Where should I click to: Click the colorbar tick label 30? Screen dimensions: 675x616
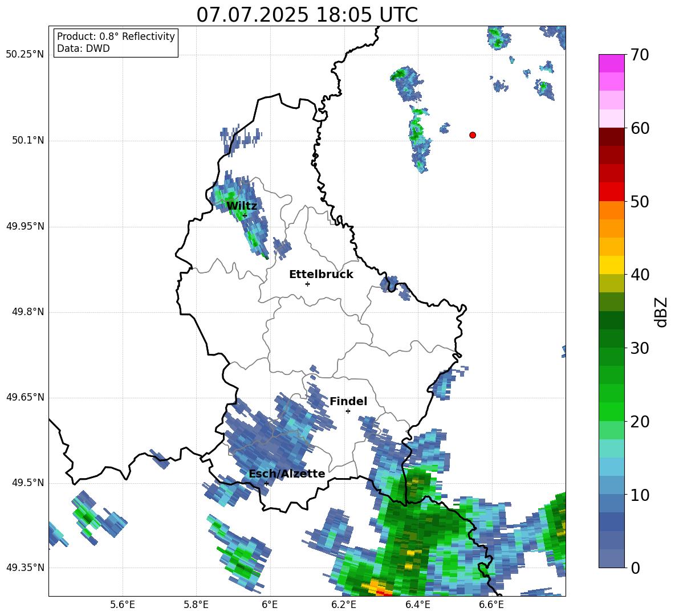click(640, 348)
